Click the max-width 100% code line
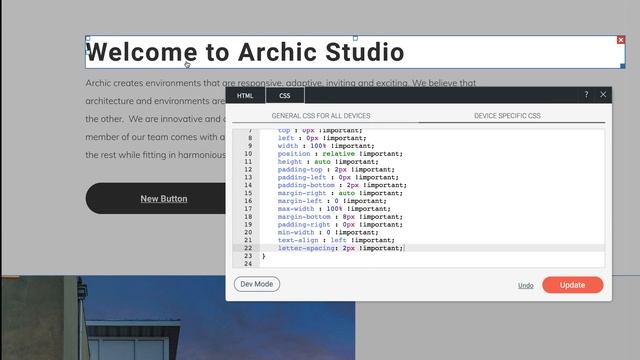 pos(334,209)
